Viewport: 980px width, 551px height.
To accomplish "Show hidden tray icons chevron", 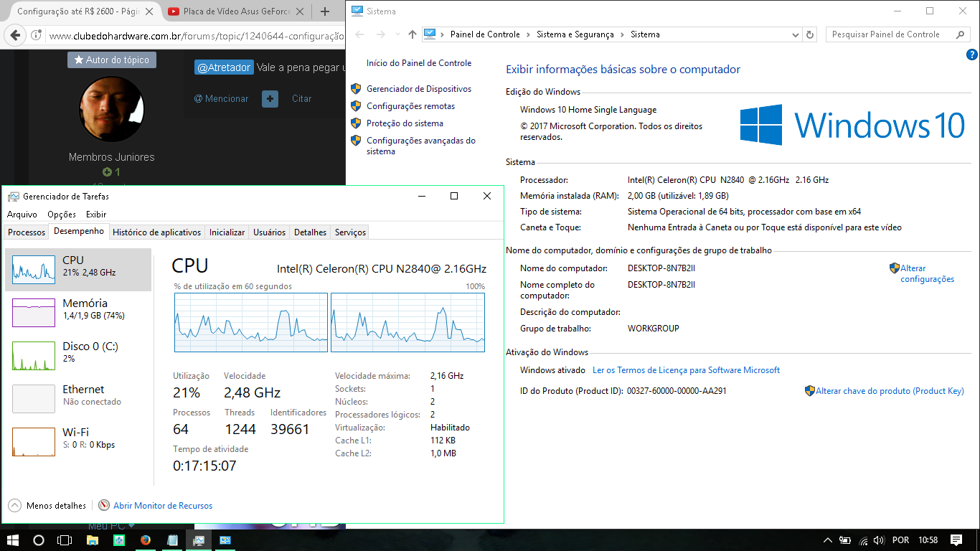I will click(827, 540).
